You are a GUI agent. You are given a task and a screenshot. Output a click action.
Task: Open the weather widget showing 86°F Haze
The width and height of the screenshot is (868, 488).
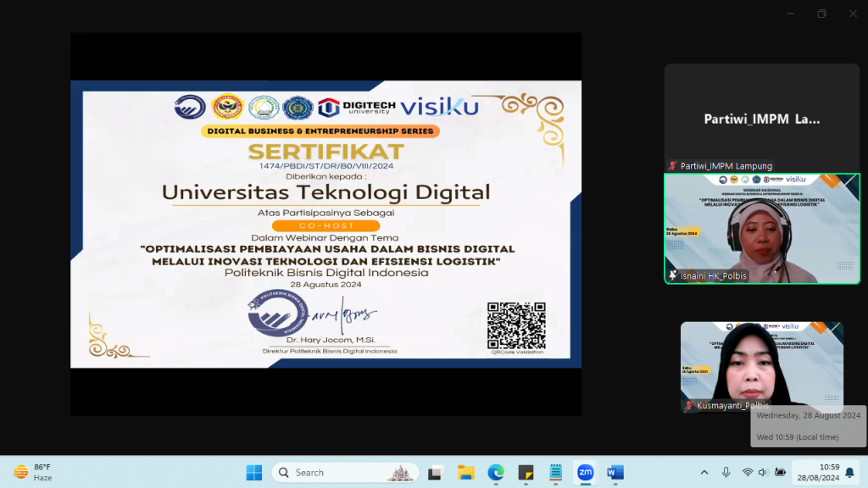tap(34, 472)
